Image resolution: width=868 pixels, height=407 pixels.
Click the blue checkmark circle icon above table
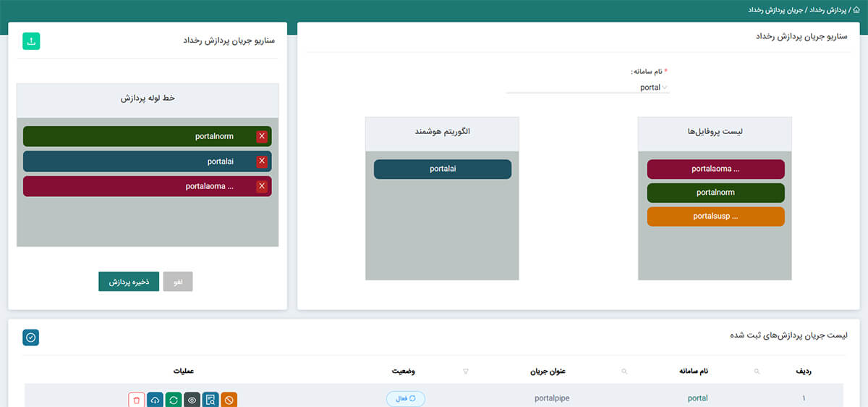point(31,337)
